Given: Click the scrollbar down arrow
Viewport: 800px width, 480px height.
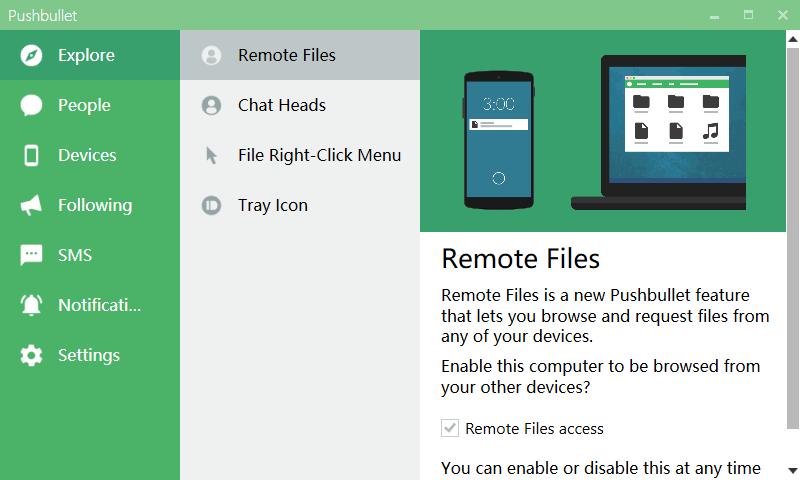Looking at the screenshot, I should tap(792, 469).
